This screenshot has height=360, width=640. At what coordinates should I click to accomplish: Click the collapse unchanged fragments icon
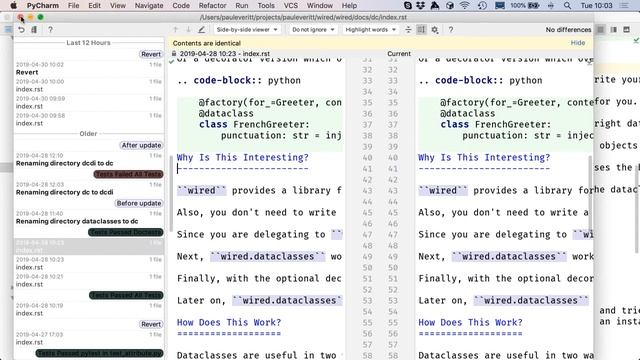point(408,30)
